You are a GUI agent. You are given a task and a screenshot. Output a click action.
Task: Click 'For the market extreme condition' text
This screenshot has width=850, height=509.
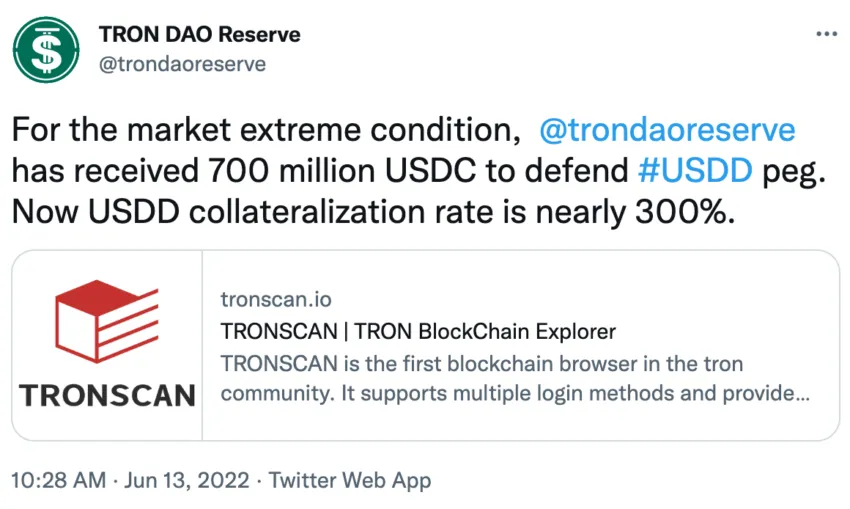coord(266,130)
